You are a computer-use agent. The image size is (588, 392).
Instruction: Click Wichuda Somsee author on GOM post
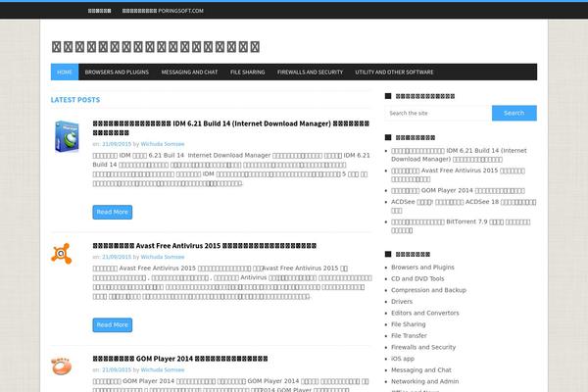[x=163, y=369]
